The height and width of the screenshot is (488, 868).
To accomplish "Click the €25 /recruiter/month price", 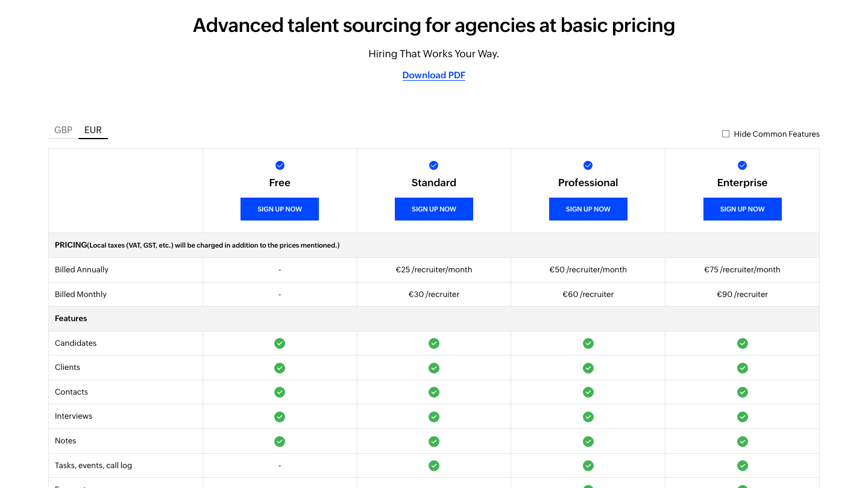I will 434,270.
